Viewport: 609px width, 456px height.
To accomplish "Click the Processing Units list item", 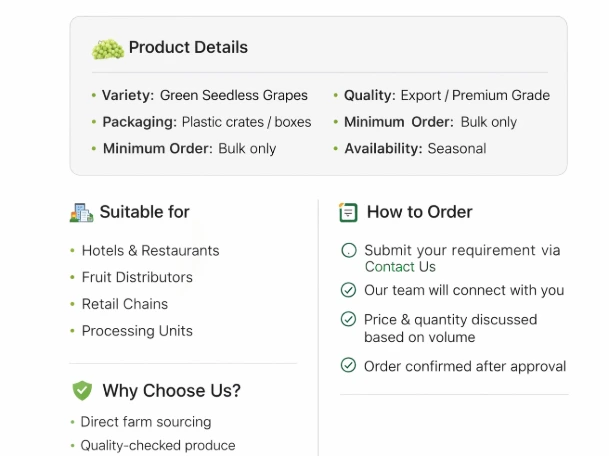I will [x=137, y=331].
